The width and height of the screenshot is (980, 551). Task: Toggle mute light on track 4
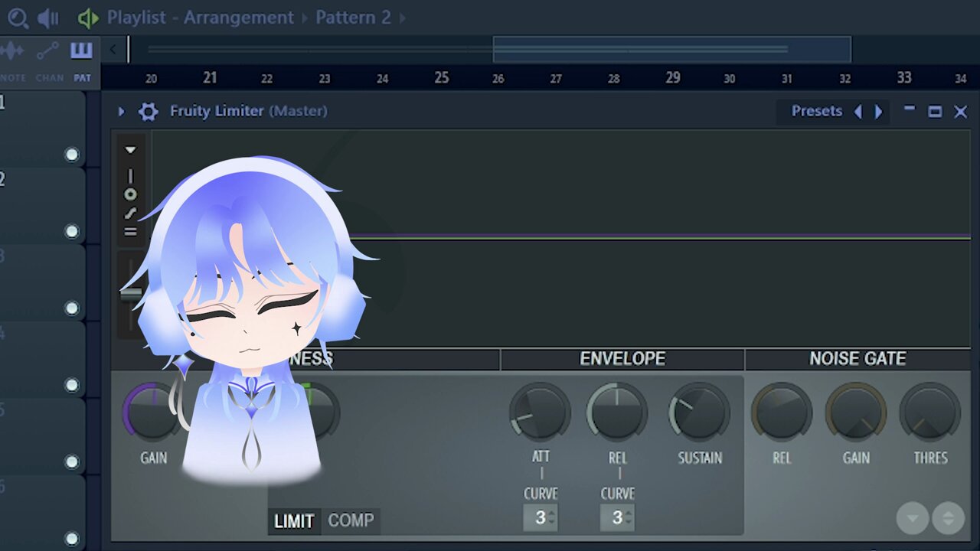pyautogui.click(x=72, y=384)
